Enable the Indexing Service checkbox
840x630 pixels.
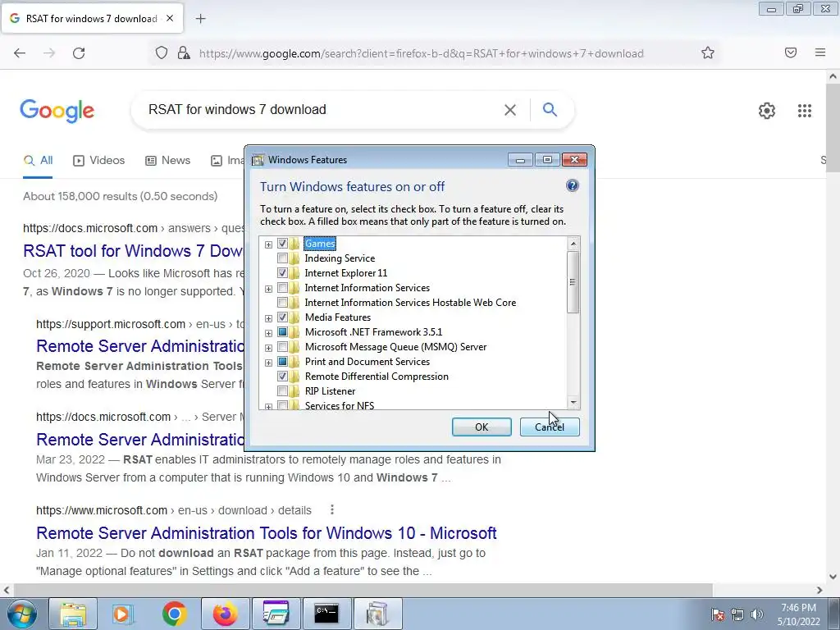tap(282, 258)
